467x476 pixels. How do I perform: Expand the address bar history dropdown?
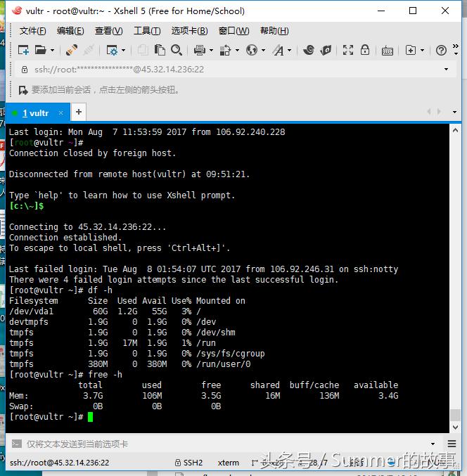coord(446,69)
